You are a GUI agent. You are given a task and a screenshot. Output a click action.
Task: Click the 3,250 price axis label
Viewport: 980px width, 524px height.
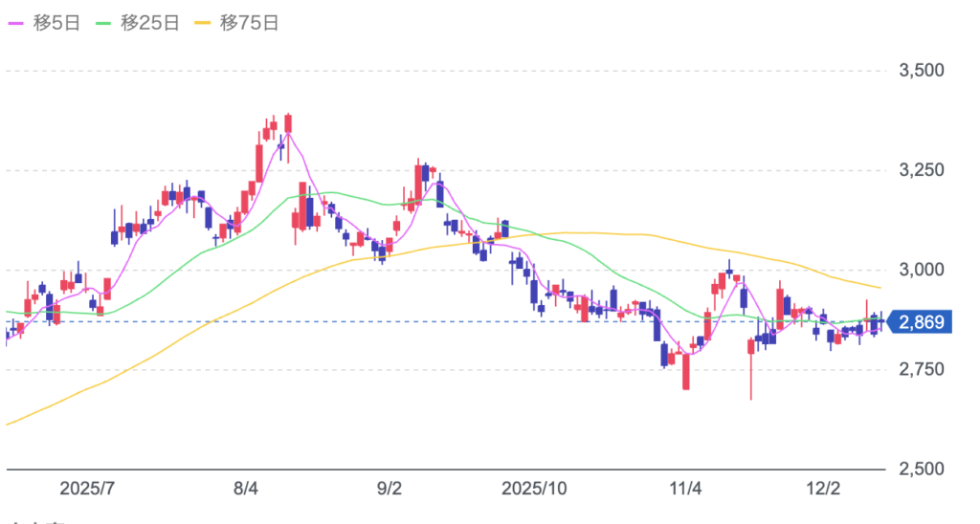[x=922, y=170]
